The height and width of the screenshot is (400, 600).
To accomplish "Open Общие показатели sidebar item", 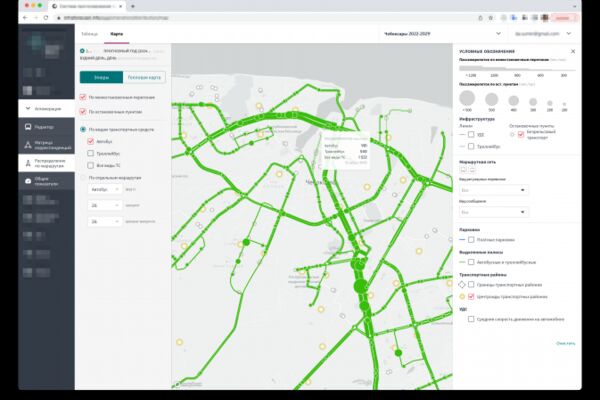I will pos(46,181).
